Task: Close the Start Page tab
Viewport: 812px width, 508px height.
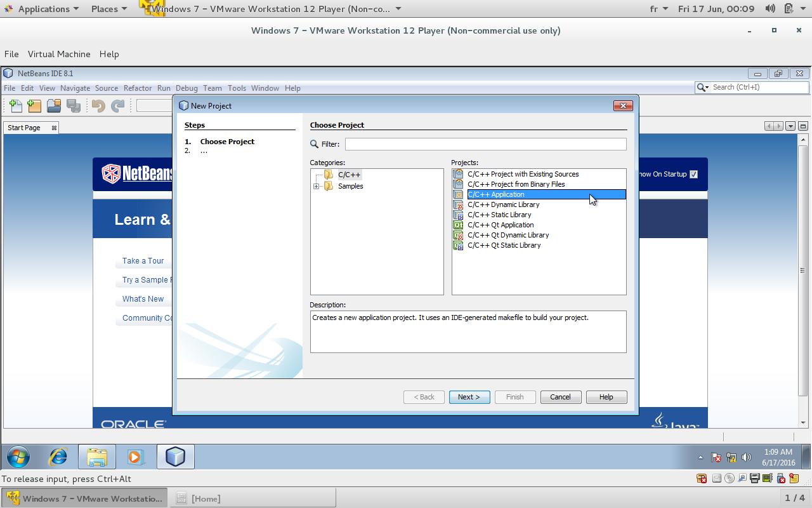Action: click(54, 128)
